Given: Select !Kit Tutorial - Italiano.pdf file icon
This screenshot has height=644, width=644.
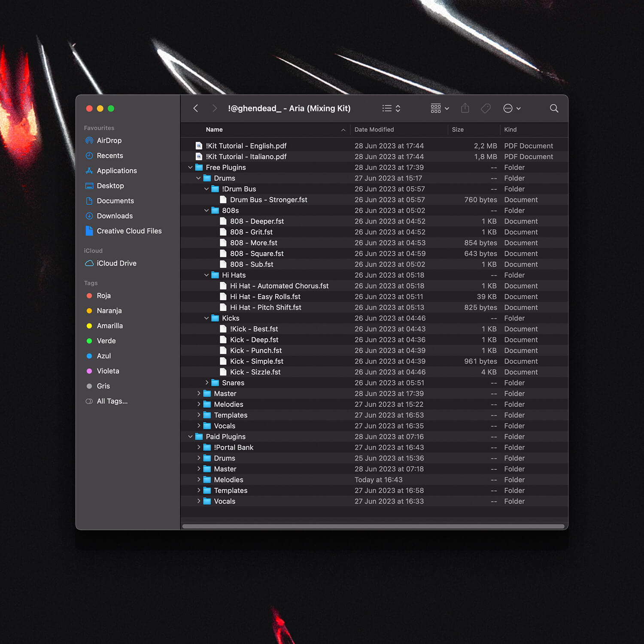Looking at the screenshot, I should 199,156.
